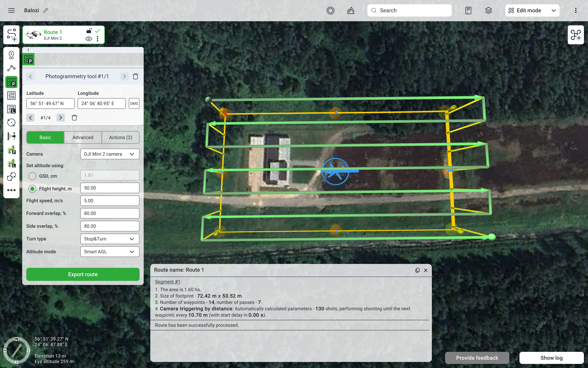Expand the Turn type dropdown
This screenshot has height=368, width=588.
110,239
